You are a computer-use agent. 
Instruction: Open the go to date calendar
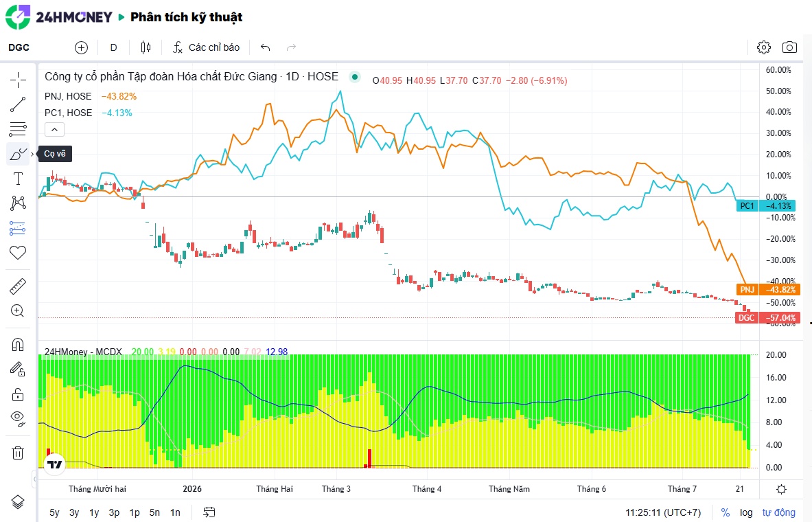point(209,512)
